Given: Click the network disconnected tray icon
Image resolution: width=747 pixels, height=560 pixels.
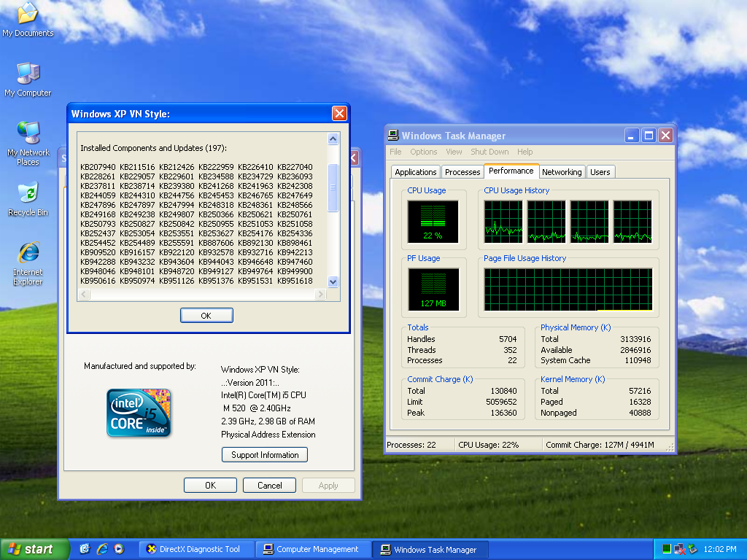Looking at the screenshot, I should coord(680,549).
